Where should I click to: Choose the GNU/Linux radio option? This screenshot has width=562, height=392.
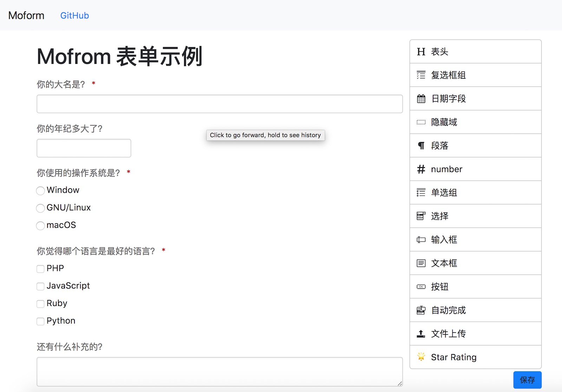40,208
